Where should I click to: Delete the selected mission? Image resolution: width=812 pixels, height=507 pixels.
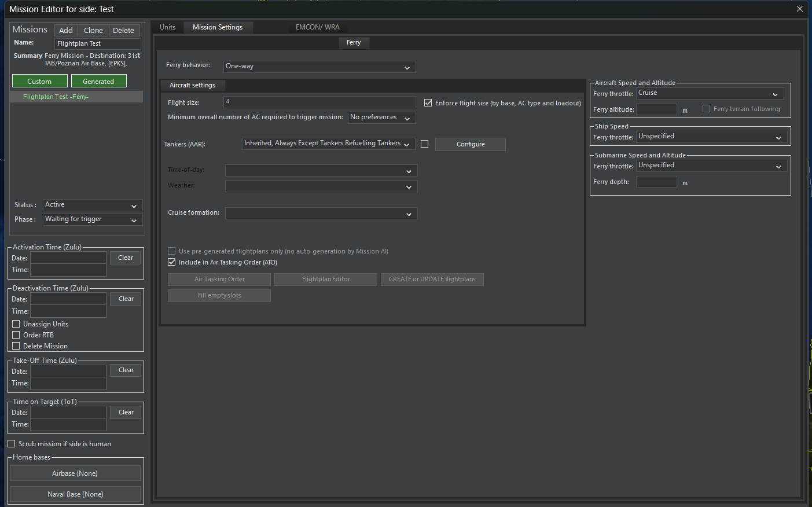(123, 30)
